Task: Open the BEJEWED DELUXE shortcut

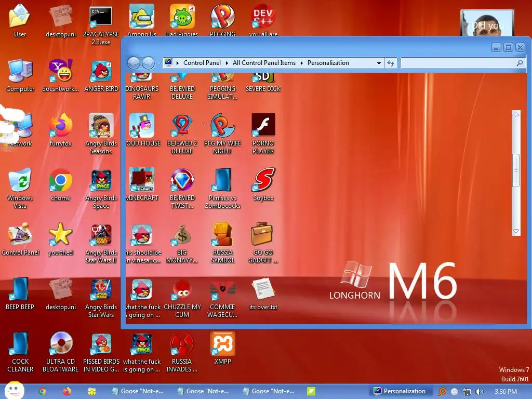Action: [x=182, y=87]
